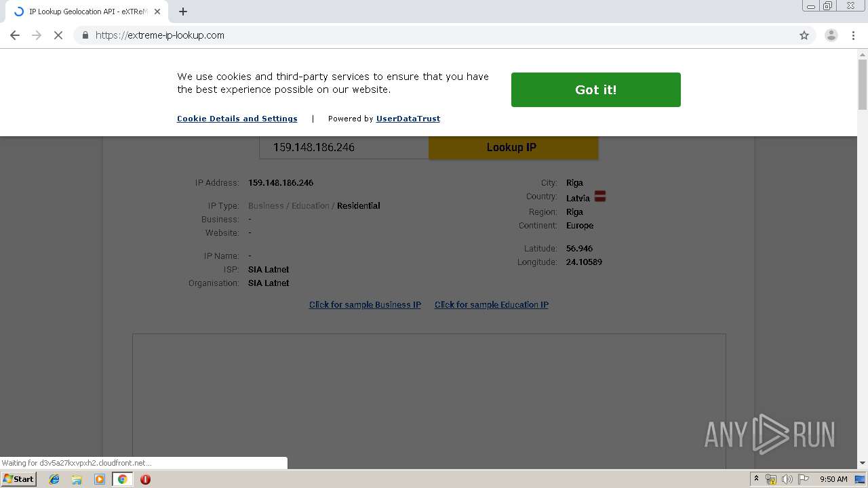Click the City value Riga
Image resolution: width=868 pixels, height=488 pixels.
click(x=574, y=183)
